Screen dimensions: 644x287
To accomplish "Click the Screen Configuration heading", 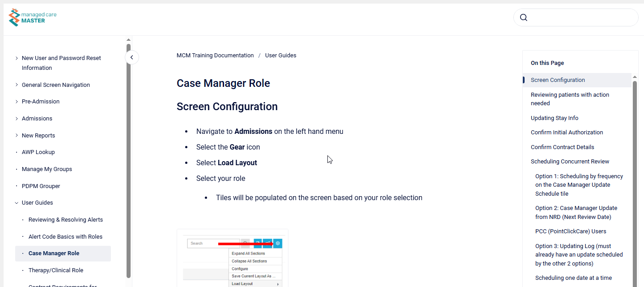I will (227, 107).
